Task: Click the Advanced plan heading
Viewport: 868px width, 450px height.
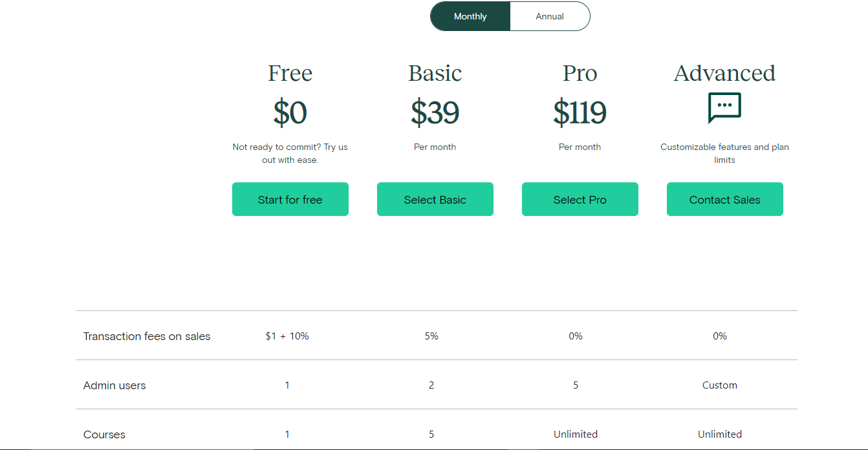Action: click(724, 73)
